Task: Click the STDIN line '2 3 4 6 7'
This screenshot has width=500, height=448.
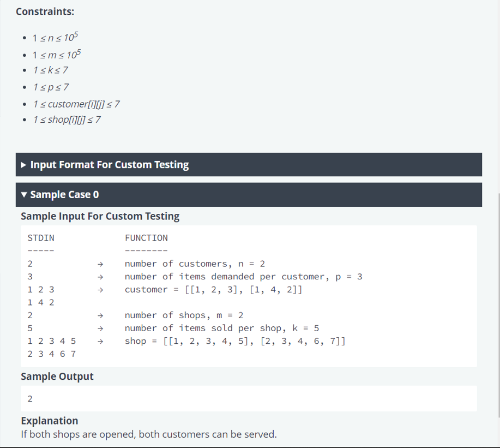Action: coord(52,354)
